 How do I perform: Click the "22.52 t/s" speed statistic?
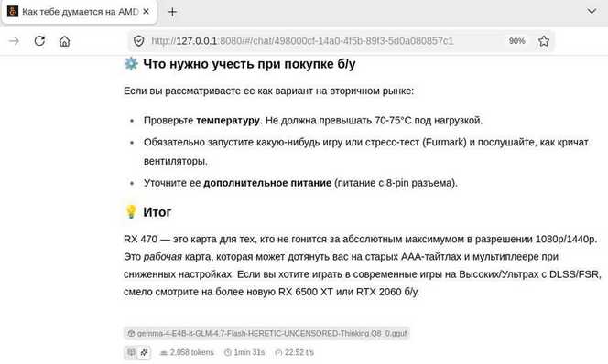pos(295,352)
